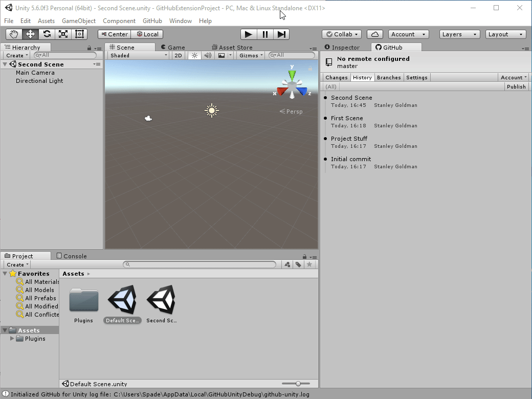
Task: Open the GitHub menu
Action: [152, 20]
